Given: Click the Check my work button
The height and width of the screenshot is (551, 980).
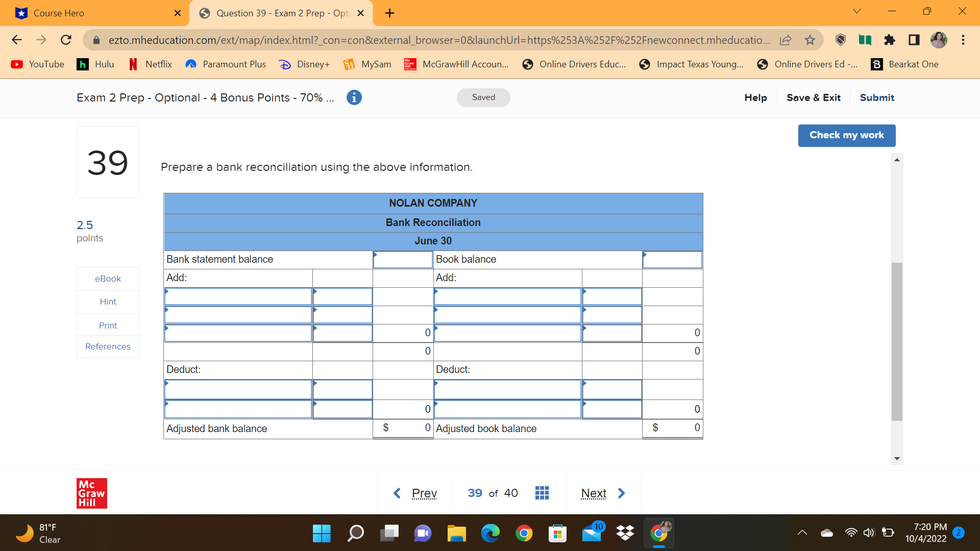Looking at the screenshot, I should tap(846, 135).
